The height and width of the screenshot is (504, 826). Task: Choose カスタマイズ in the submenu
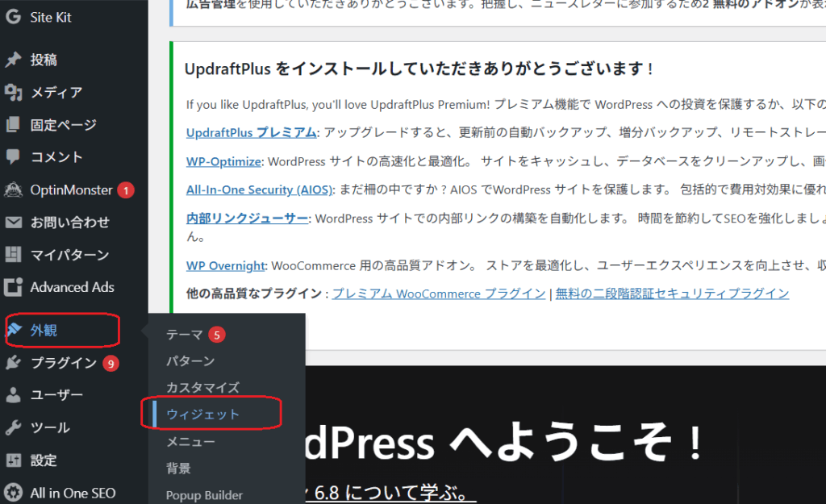[x=202, y=388]
